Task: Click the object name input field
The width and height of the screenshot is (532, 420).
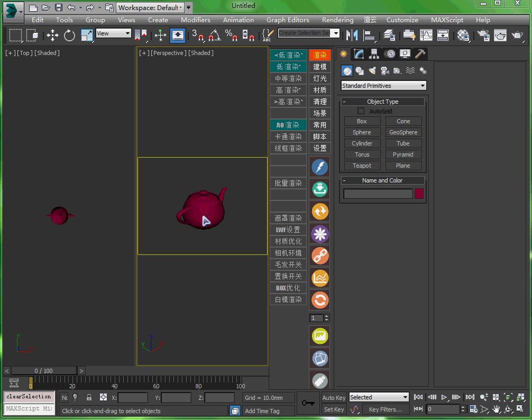Action: (378, 194)
